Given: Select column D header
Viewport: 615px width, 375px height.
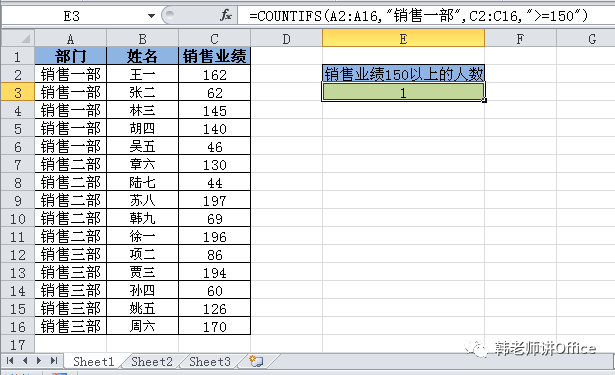Looking at the screenshot, I should [286, 39].
